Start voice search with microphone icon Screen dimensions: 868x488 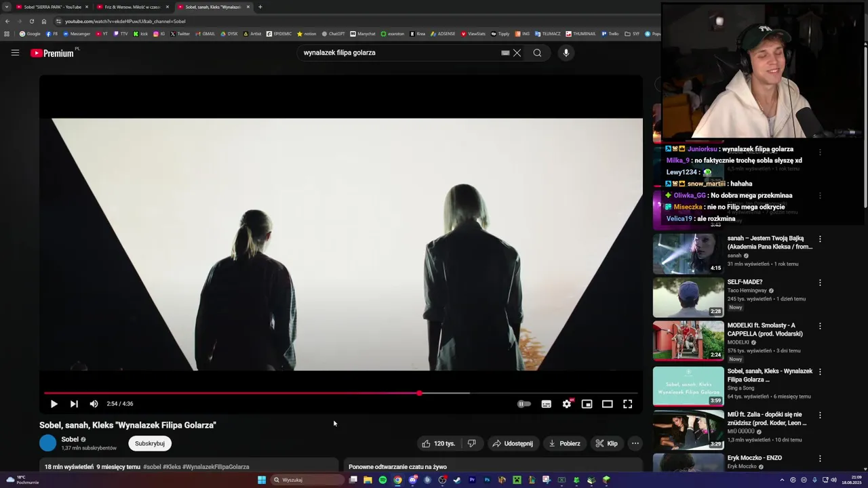(566, 53)
